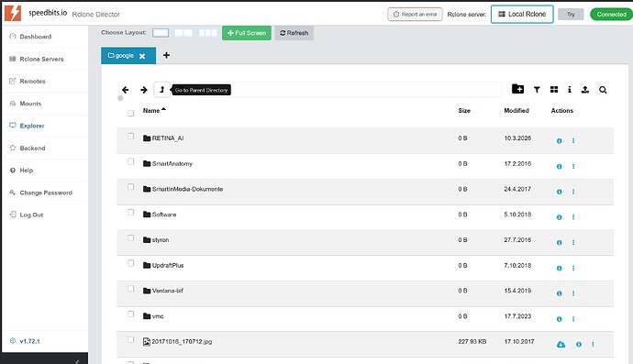Open more actions menu for UpdraftPlus
Viewport: 633px width, 364px height.
point(573,268)
